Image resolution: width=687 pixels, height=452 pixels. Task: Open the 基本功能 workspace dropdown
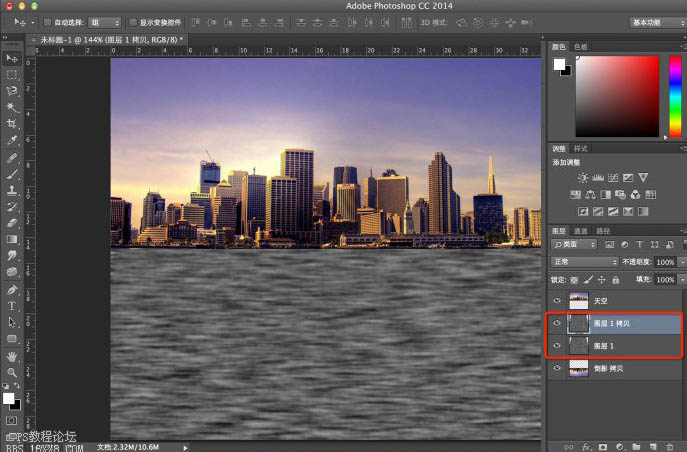tap(658, 22)
